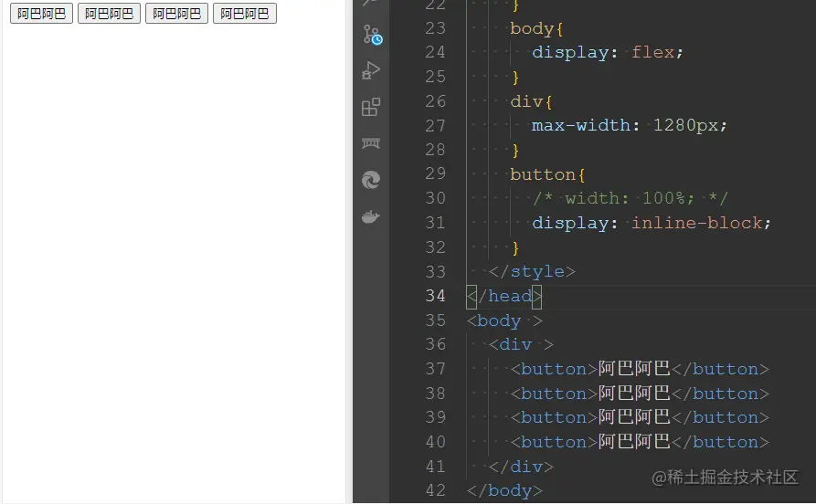816x504 pixels.
Task: Click the button element code on line 38
Action: 640,394
